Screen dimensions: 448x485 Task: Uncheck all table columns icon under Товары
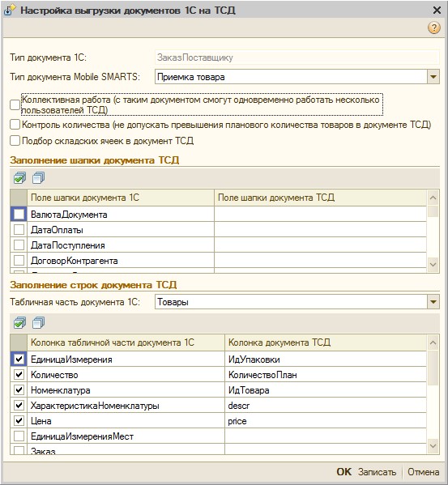point(39,322)
